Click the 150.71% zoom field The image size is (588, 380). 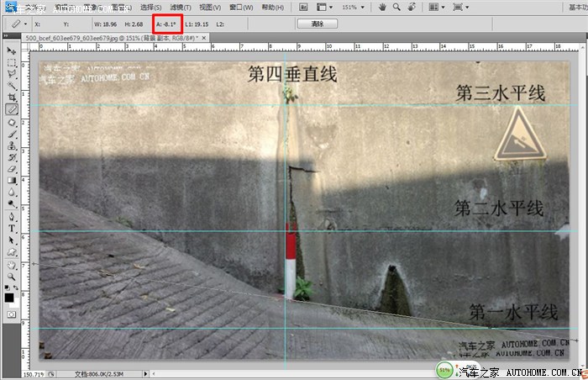(x=34, y=374)
